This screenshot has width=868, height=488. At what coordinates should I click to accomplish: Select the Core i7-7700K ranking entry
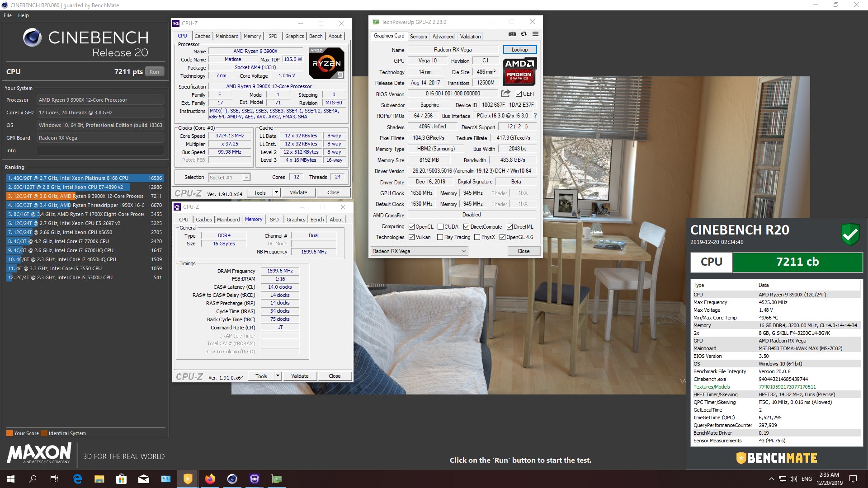[85, 241]
